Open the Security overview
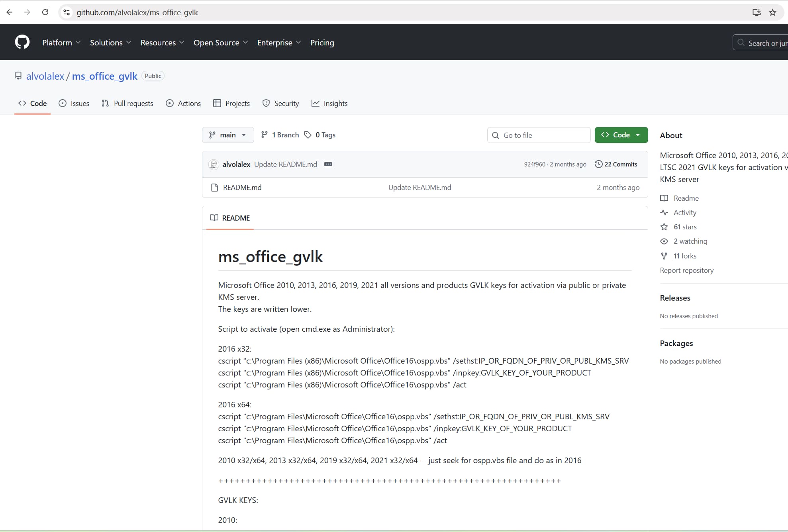 (280, 103)
